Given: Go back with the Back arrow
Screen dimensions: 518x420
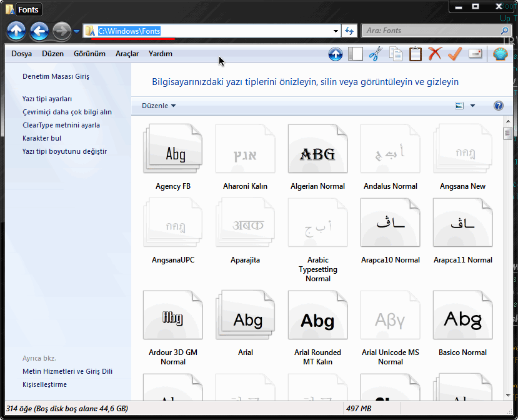Looking at the screenshot, I should [39, 31].
